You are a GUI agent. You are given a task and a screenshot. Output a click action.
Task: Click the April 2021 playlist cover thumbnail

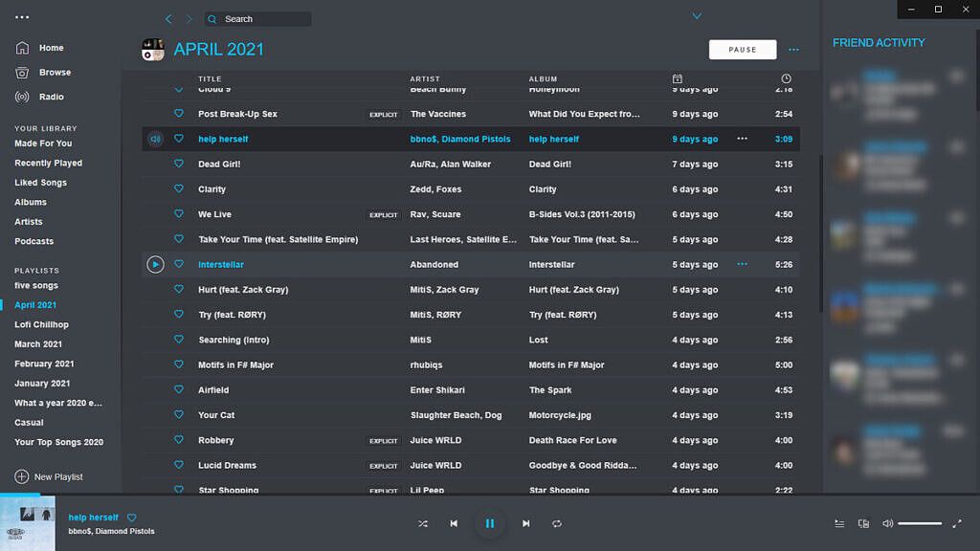152,50
